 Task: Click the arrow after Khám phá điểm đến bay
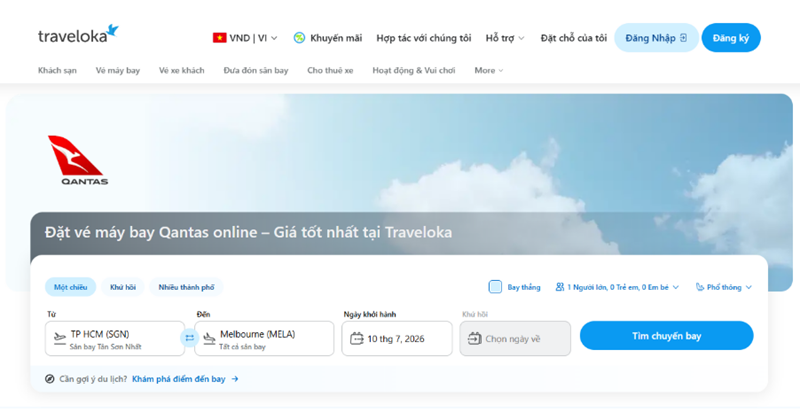235,379
